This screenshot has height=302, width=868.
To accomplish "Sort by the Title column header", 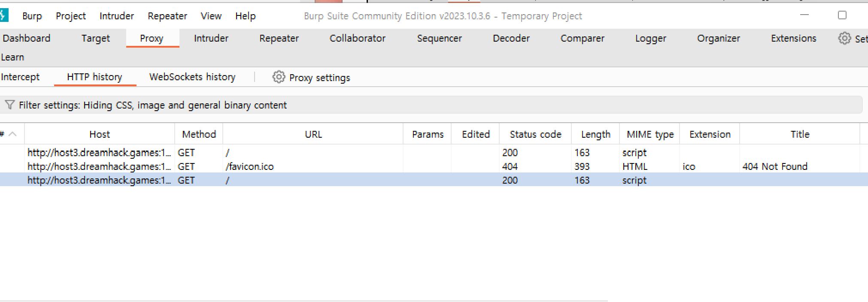I will tap(800, 134).
